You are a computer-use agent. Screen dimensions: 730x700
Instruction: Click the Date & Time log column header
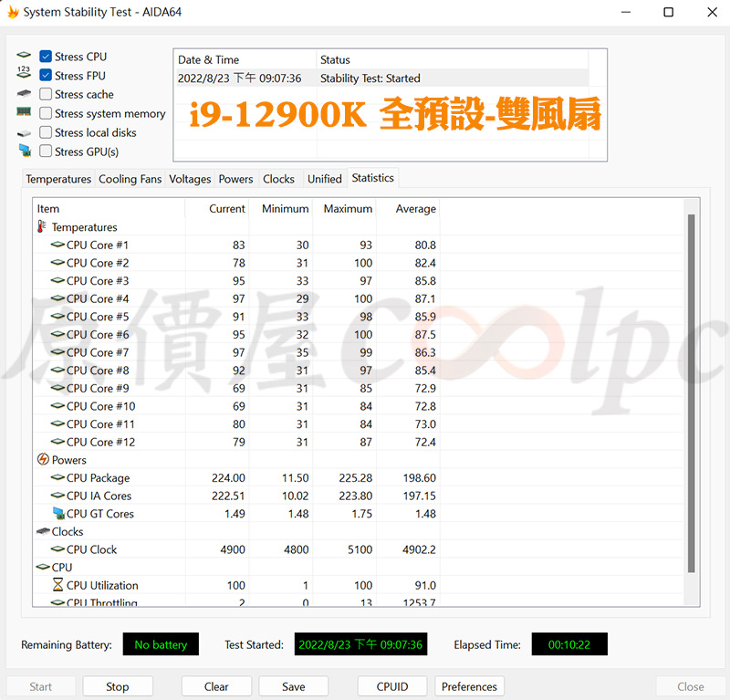pyautogui.click(x=246, y=59)
